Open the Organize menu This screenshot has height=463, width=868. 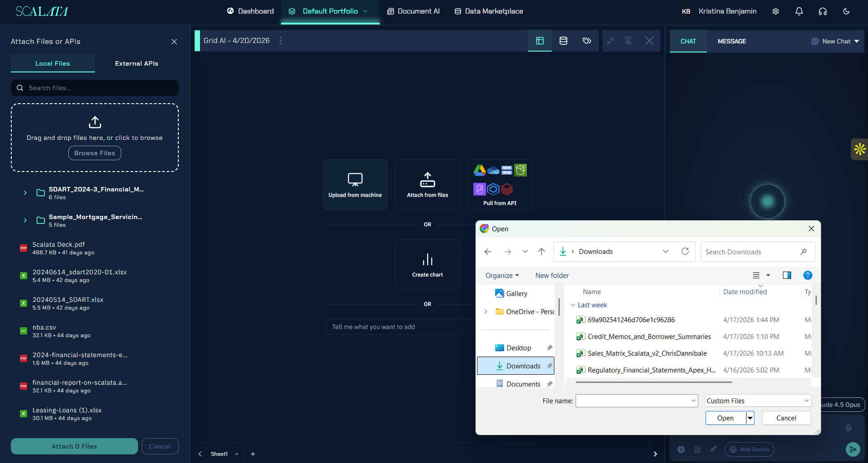point(502,275)
